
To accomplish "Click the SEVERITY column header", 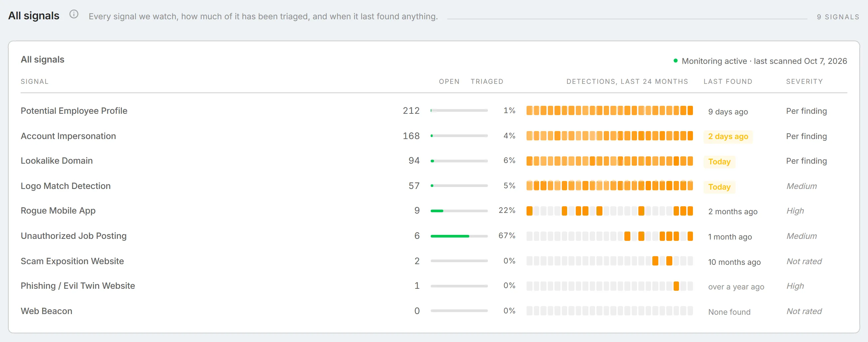I will tap(804, 82).
